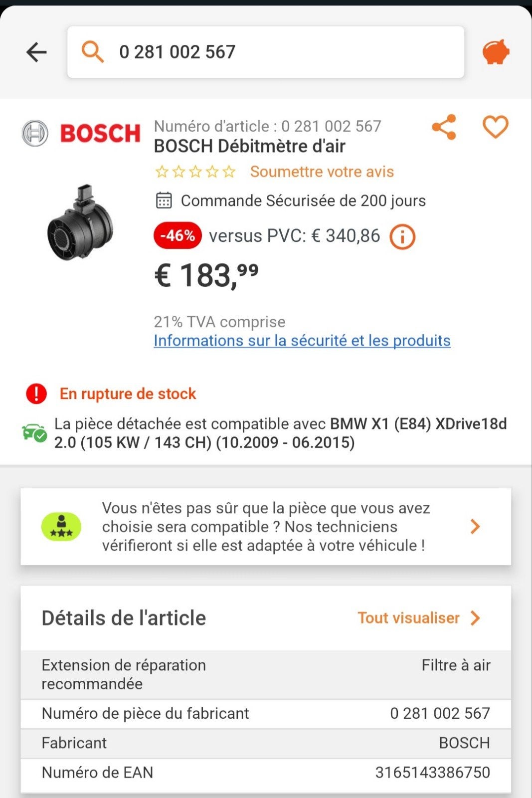Tap the Bosch brand logo

(x=81, y=133)
